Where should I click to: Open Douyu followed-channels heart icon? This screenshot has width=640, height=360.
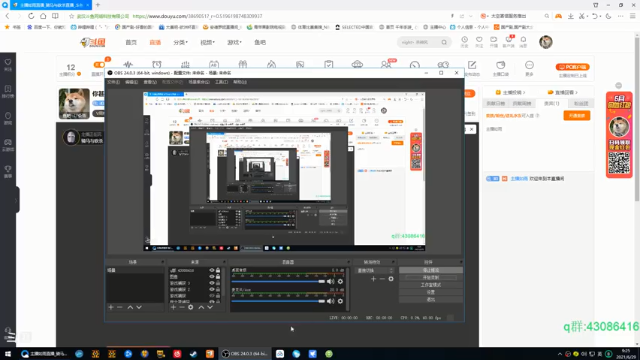[479, 40]
